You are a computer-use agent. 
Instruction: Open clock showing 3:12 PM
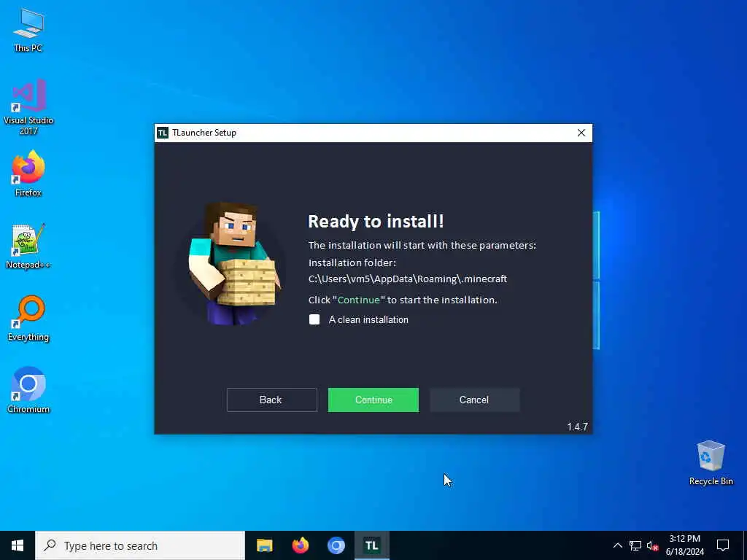(684, 545)
